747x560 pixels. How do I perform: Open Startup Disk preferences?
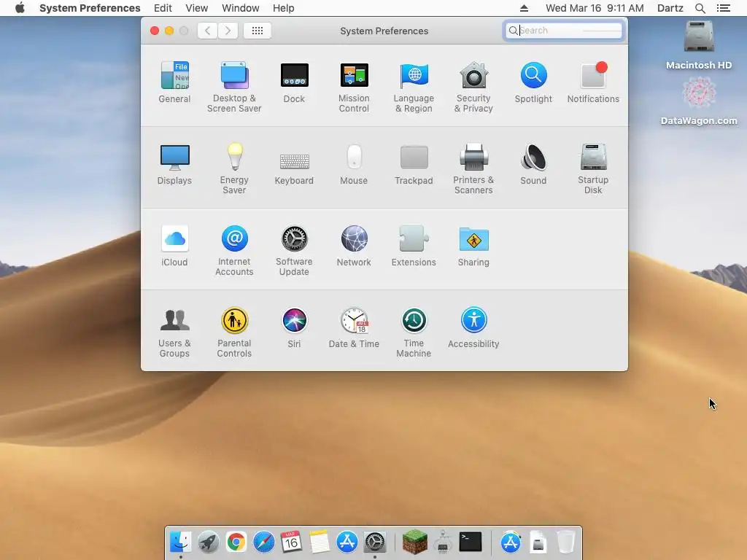coord(593,168)
